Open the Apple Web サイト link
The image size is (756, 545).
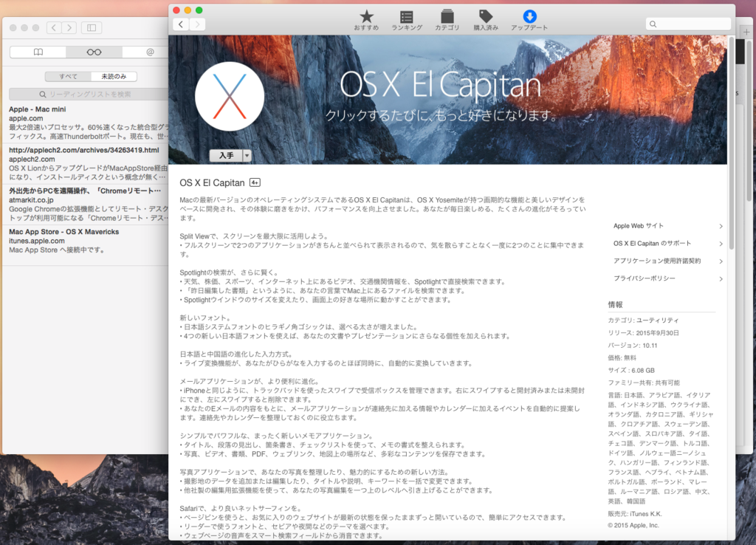[x=639, y=226]
